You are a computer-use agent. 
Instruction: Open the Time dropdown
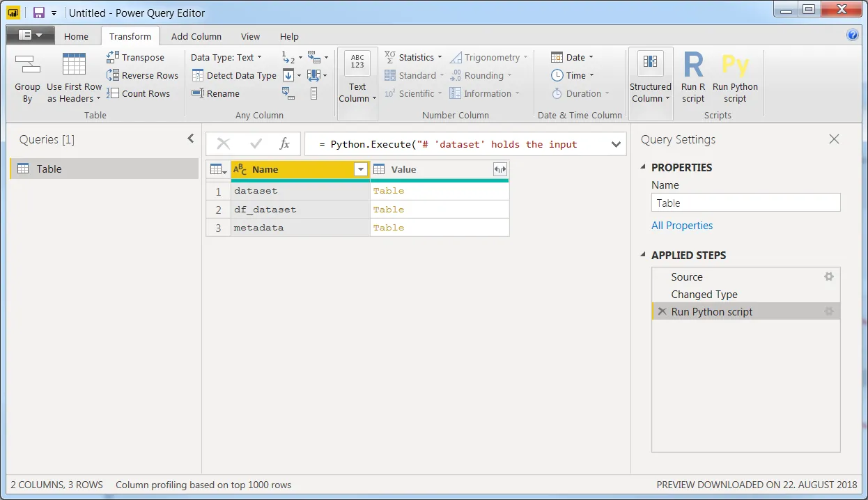click(572, 75)
